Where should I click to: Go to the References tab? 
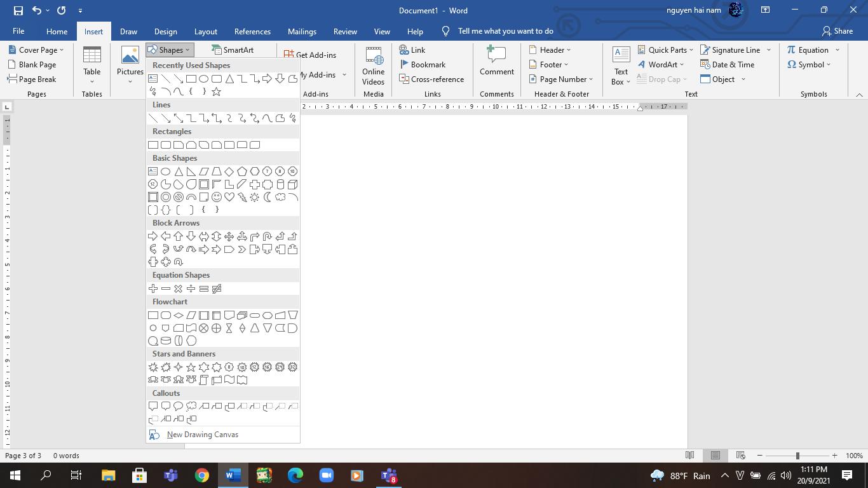[252, 31]
